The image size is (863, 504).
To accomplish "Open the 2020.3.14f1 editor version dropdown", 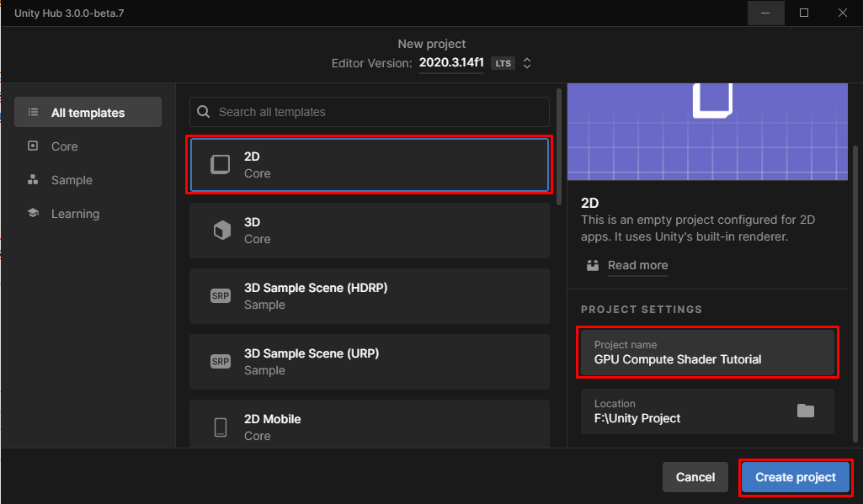I will 451,63.
